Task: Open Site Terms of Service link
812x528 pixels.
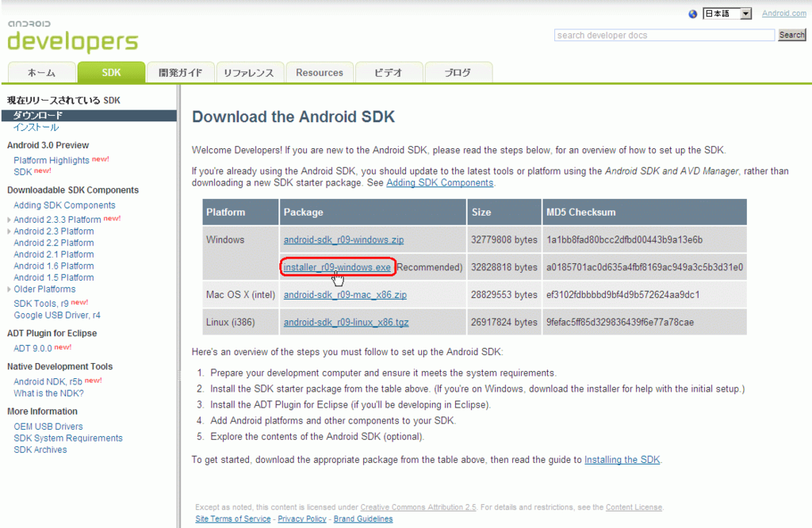Action: coord(233,518)
